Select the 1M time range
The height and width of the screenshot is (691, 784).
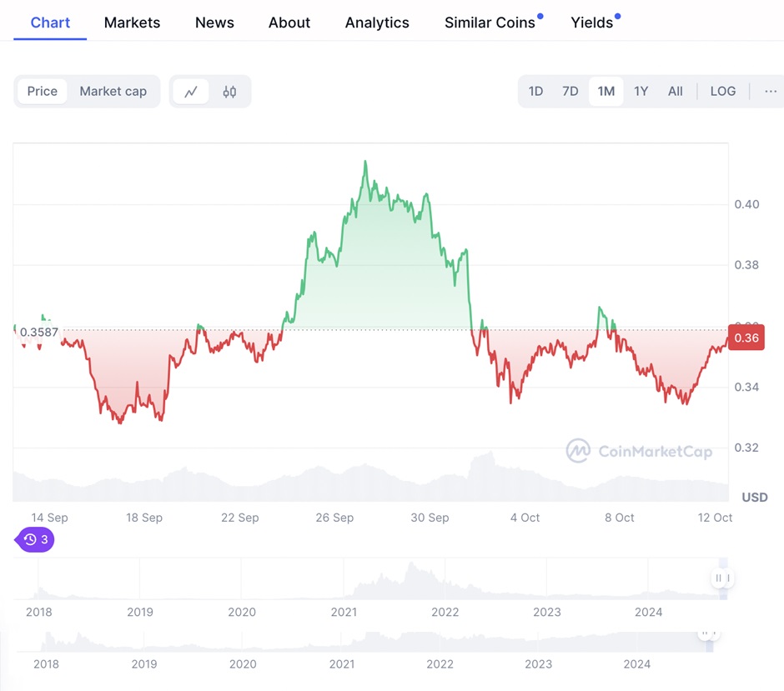(606, 91)
